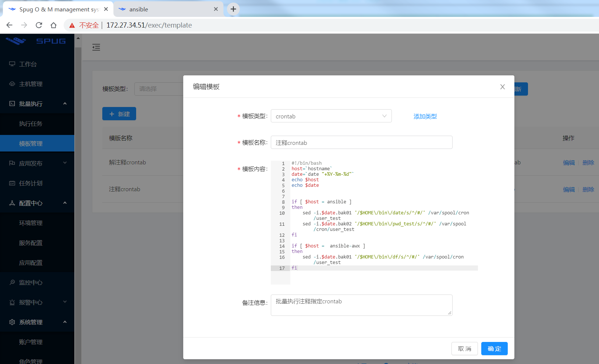Click the 模版名称 column header

click(121, 138)
